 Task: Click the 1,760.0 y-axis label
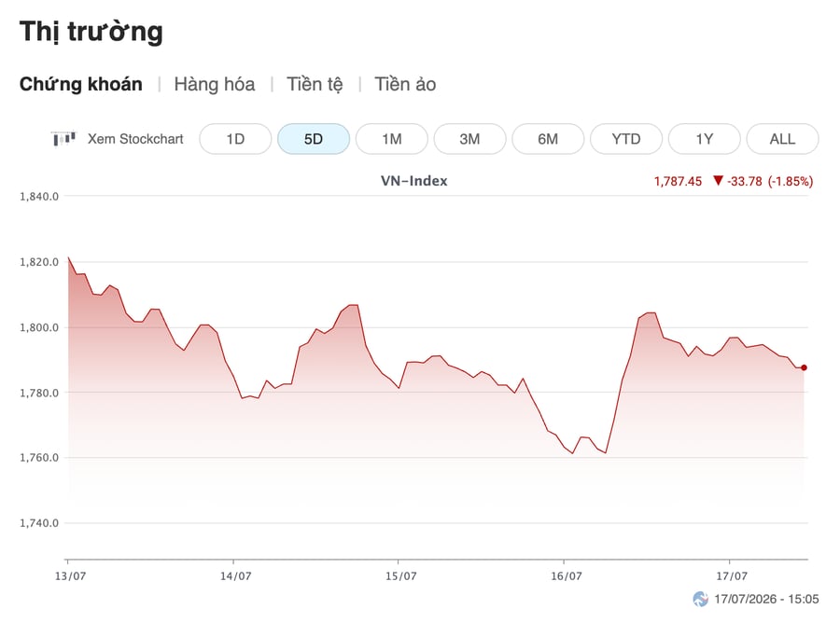[39, 458]
